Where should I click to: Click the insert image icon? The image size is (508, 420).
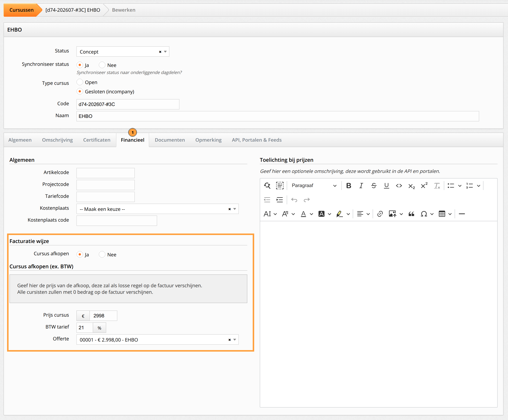coord(392,214)
